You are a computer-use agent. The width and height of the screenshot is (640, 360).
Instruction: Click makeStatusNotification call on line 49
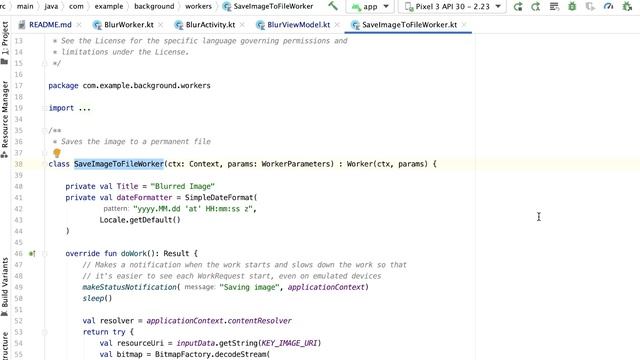129,287
